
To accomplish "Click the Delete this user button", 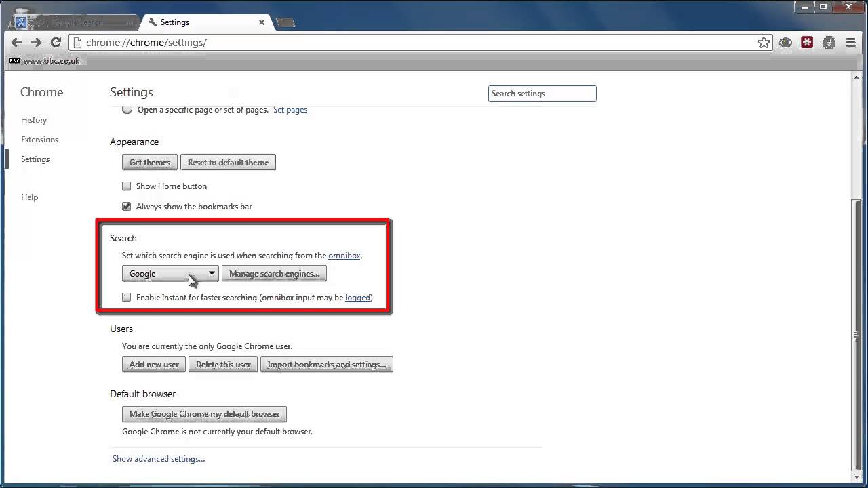I will click(223, 365).
